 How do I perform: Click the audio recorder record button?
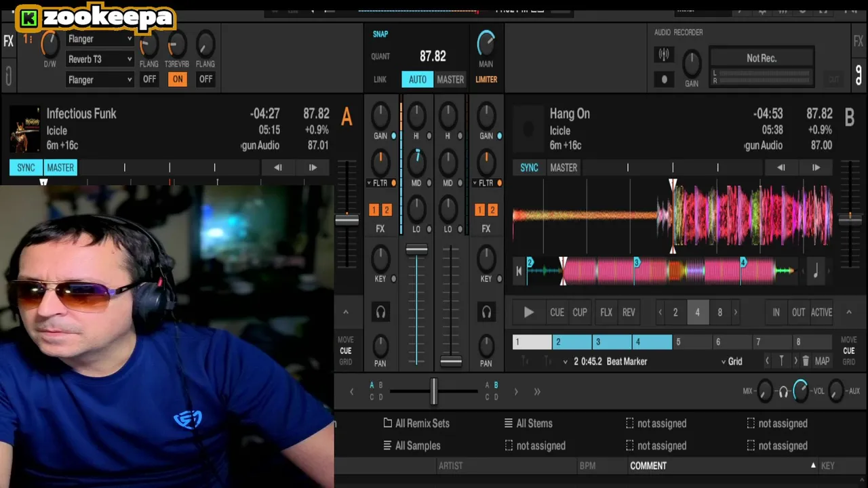[x=664, y=79]
